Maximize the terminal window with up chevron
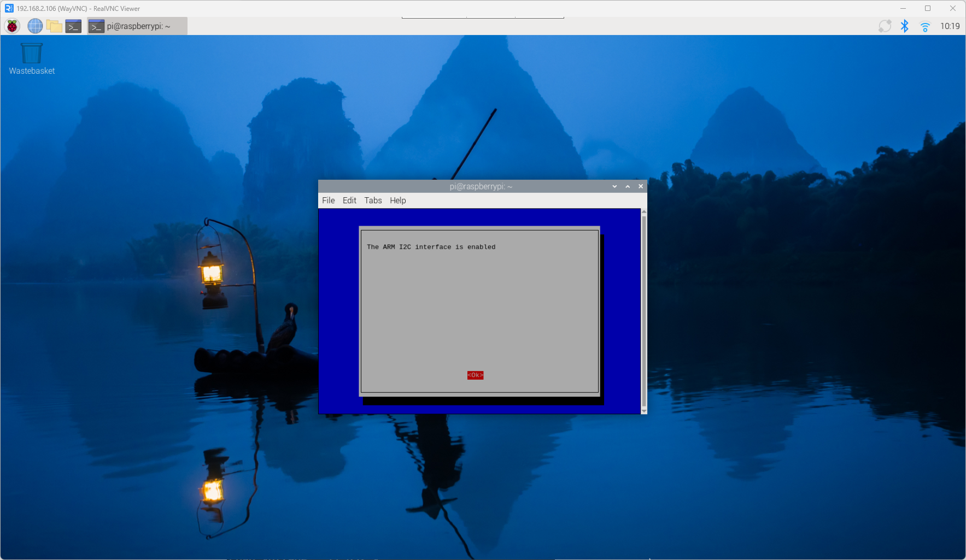Viewport: 966px width, 560px height. point(628,186)
